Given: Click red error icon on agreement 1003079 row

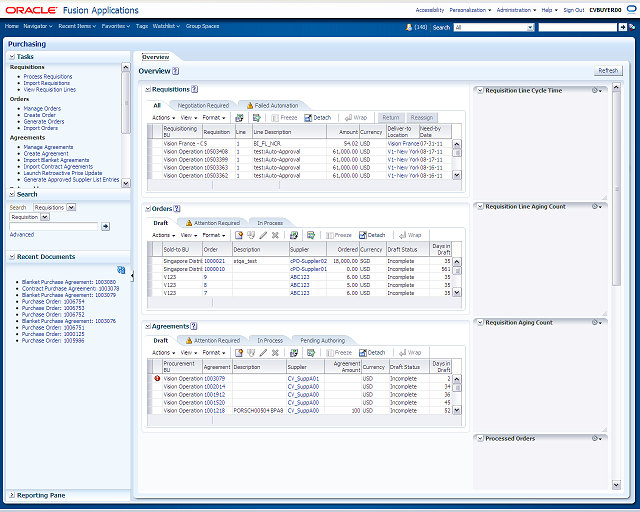Looking at the screenshot, I should [157, 378].
